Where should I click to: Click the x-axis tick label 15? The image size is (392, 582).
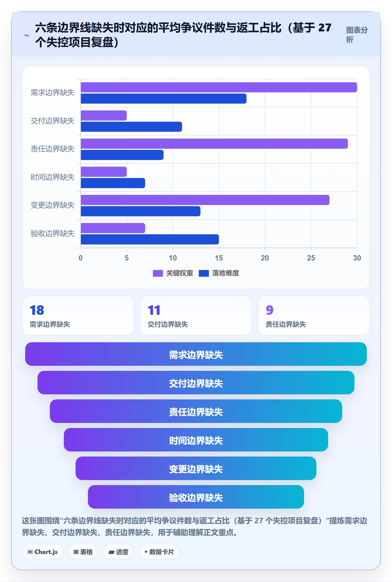219,258
